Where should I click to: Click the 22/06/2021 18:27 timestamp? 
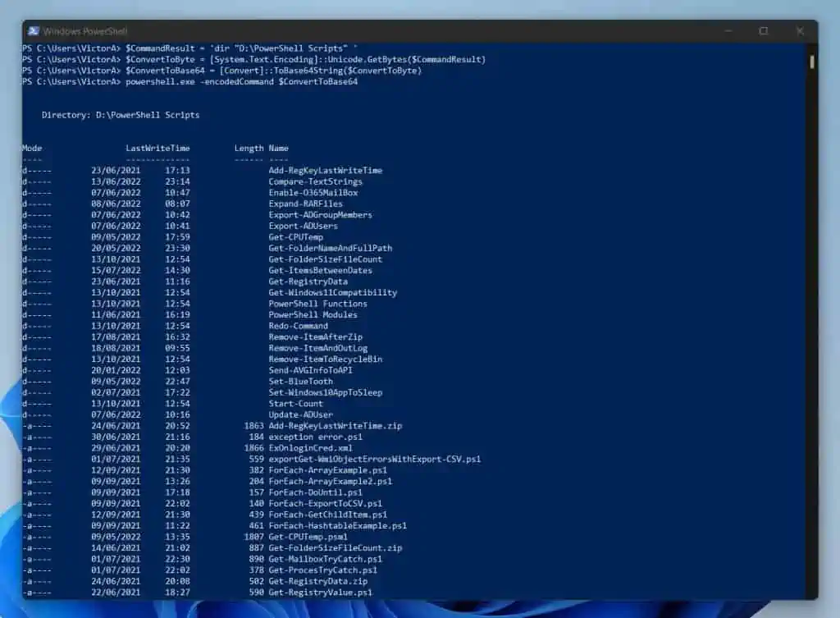point(140,593)
